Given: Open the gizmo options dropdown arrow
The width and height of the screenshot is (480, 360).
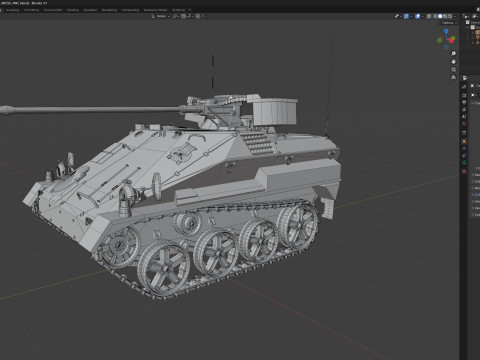Looking at the screenshot, I should (x=411, y=16).
